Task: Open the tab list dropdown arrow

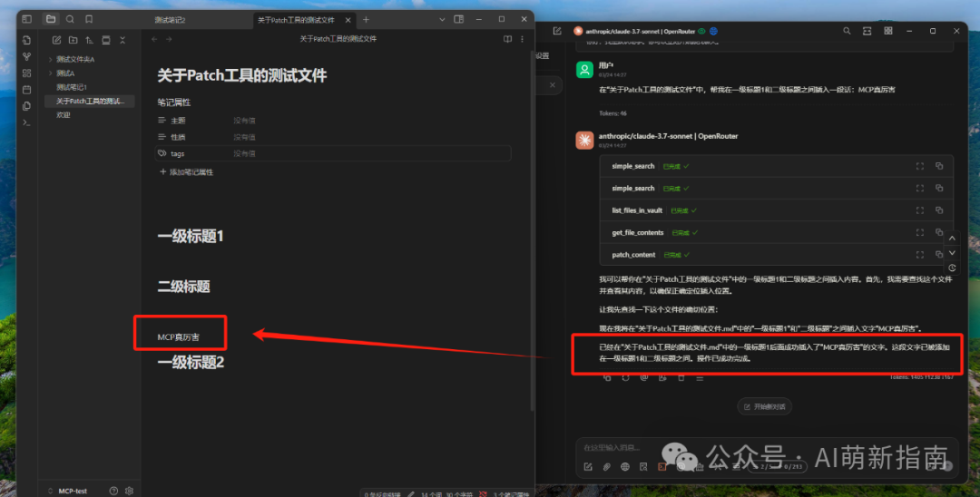Action: pyautogui.click(x=441, y=19)
